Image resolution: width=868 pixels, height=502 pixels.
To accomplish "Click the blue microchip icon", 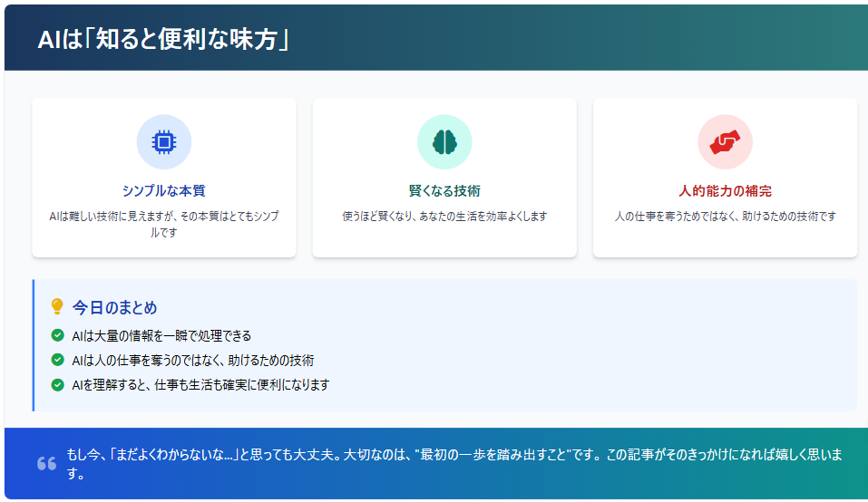I will pyautogui.click(x=163, y=141).
